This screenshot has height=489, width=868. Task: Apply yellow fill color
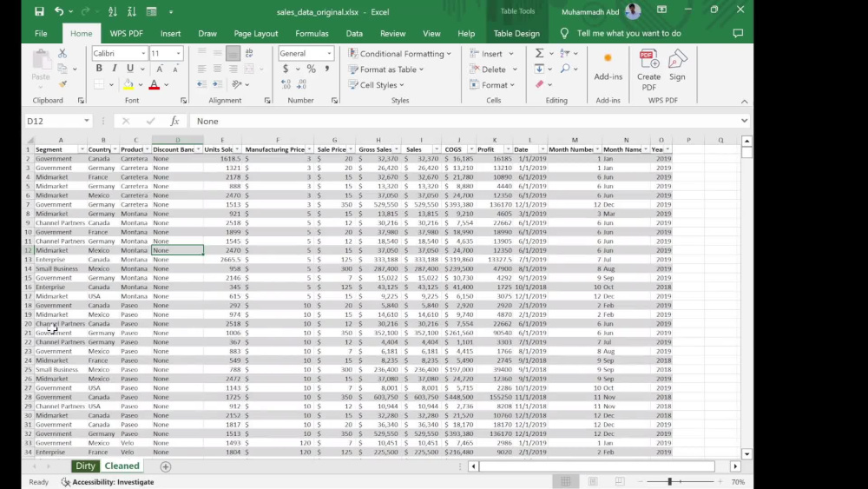click(128, 84)
